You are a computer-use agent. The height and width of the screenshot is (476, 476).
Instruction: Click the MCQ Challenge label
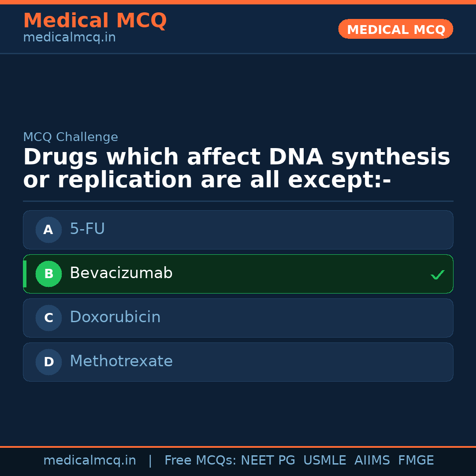pos(71,137)
